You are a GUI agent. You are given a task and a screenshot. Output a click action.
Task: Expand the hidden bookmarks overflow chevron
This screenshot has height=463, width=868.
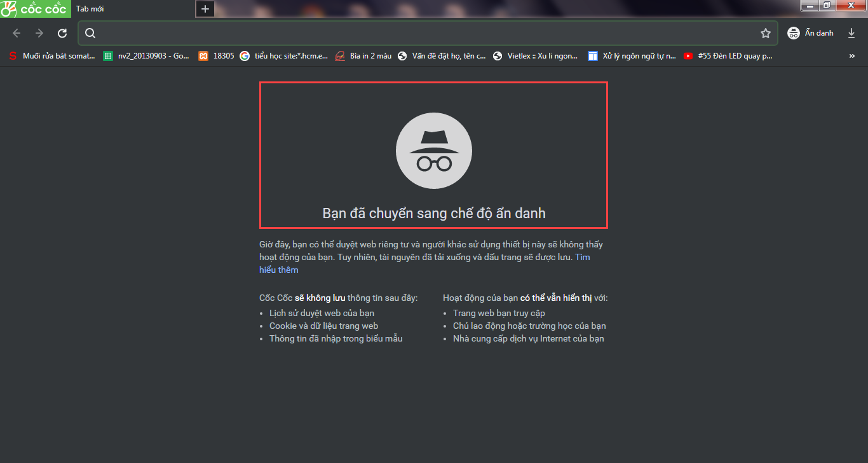point(851,56)
